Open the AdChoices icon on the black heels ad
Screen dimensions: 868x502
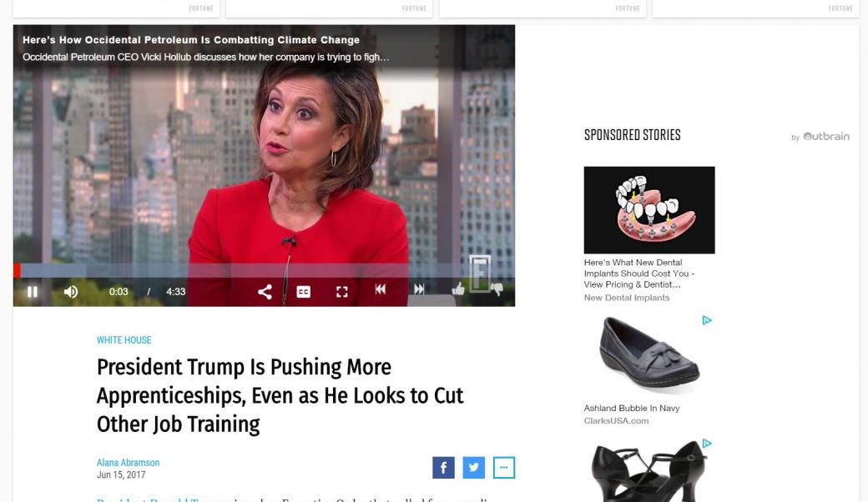pyautogui.click(x=707, y=444)
